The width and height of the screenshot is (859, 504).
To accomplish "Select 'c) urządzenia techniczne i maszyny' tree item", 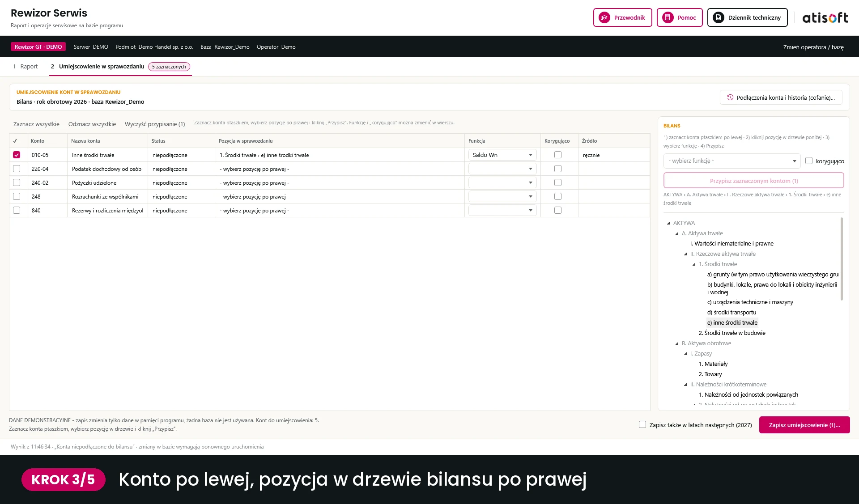I will (x=750, y=302).
